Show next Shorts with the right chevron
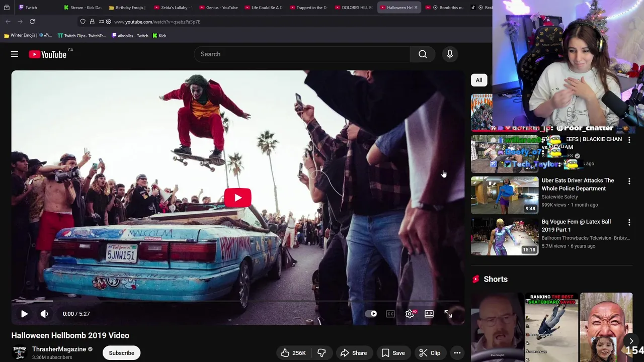Screen dimensions: 644x362 [631, 341]
